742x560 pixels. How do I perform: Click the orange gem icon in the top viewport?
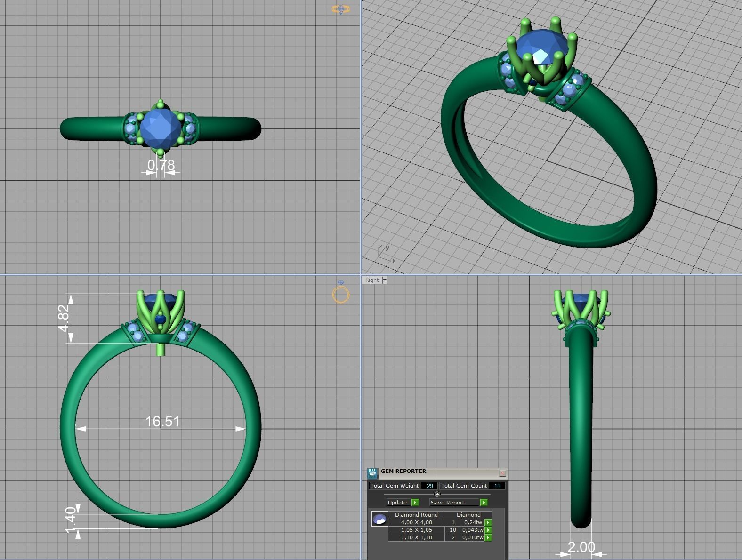click(x=341, y=9)
